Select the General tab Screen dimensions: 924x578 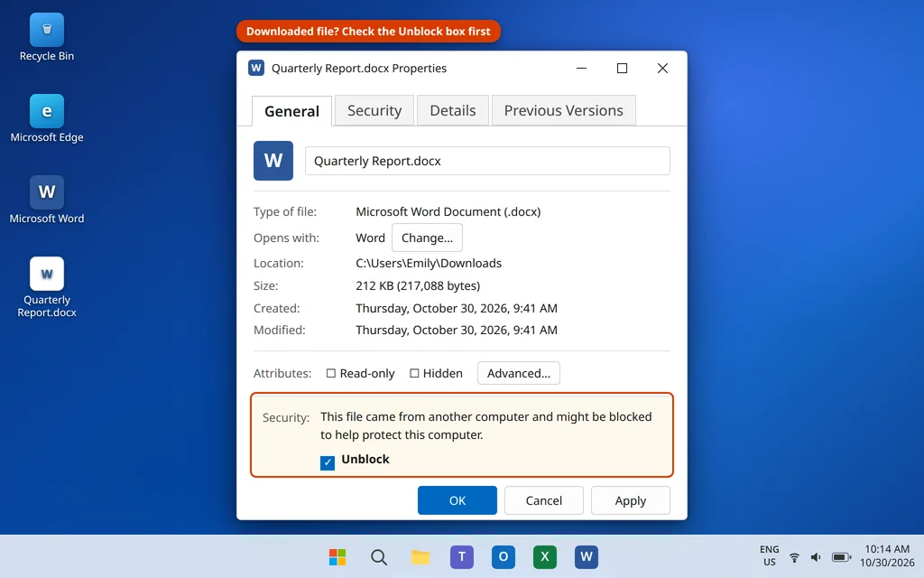pos(291,111)
